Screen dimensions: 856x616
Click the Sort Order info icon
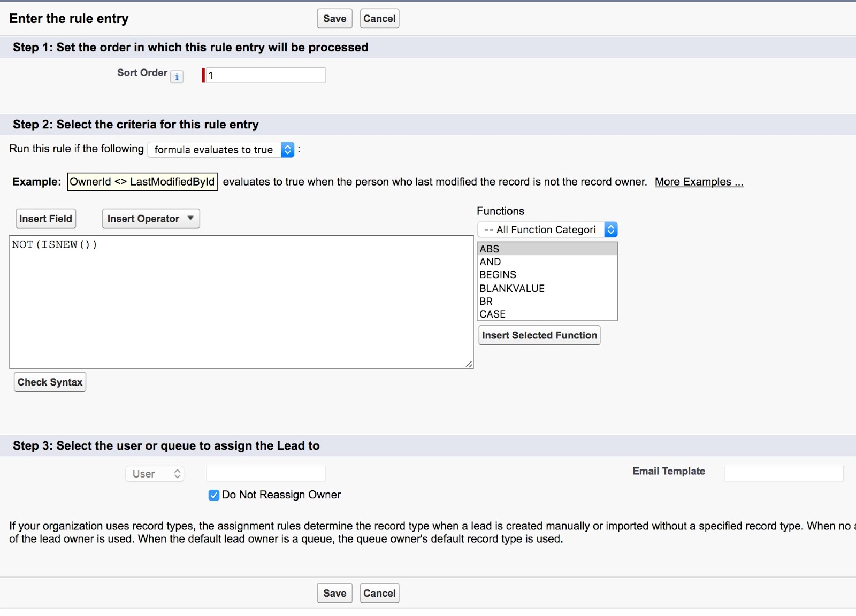(176, 76)
